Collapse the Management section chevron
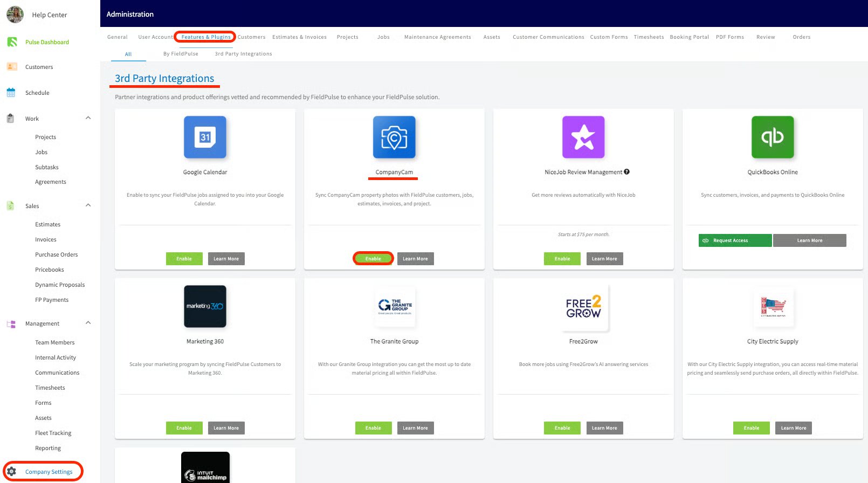 (88, 322)
